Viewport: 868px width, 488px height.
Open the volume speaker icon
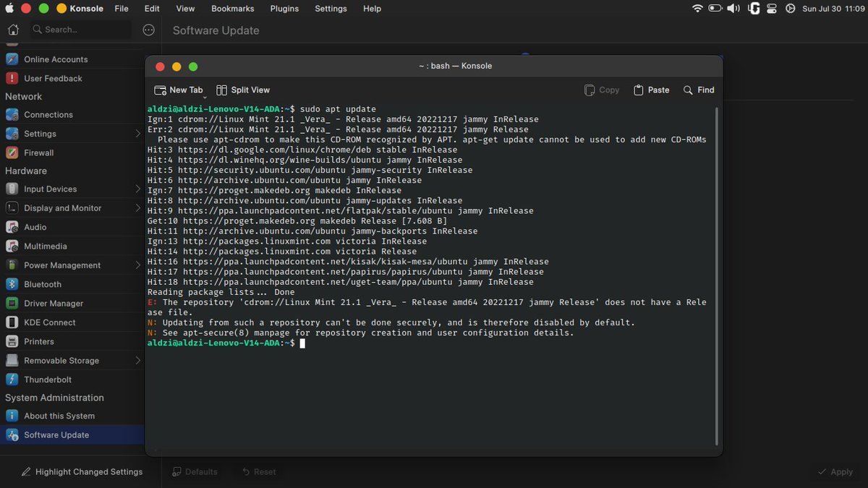click(x=733, y=9)
